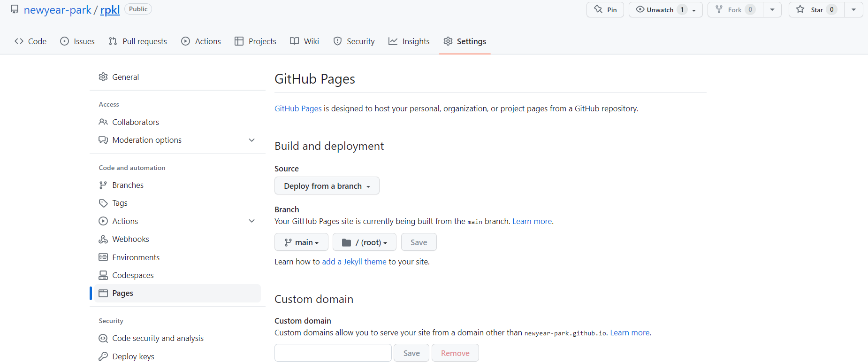868x364 pixels.
Task: Open the Security tab
Action: [x=354, y=41]
